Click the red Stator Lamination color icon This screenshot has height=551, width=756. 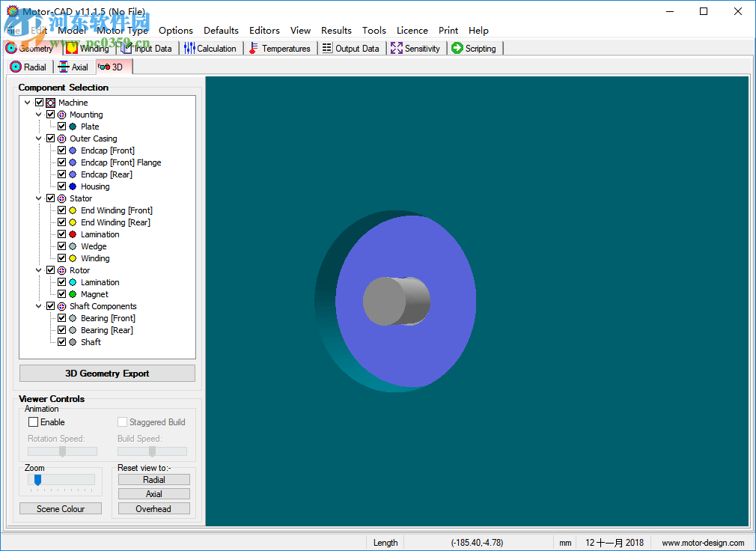point(73,234)
